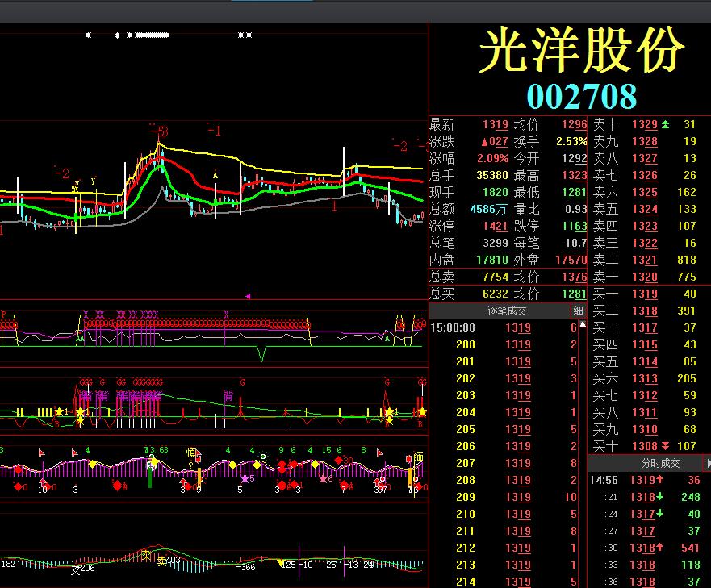Click the 现手 value 1820

tap(496, 192)
